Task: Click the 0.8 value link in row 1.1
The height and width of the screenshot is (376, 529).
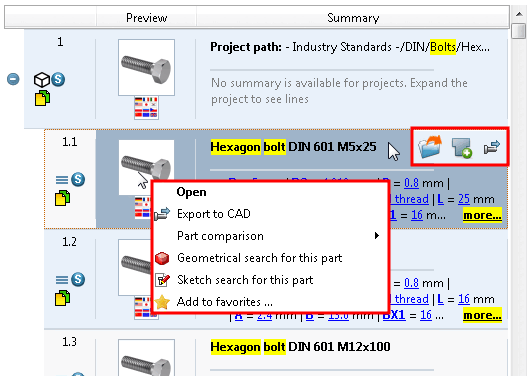Action: 411,183
